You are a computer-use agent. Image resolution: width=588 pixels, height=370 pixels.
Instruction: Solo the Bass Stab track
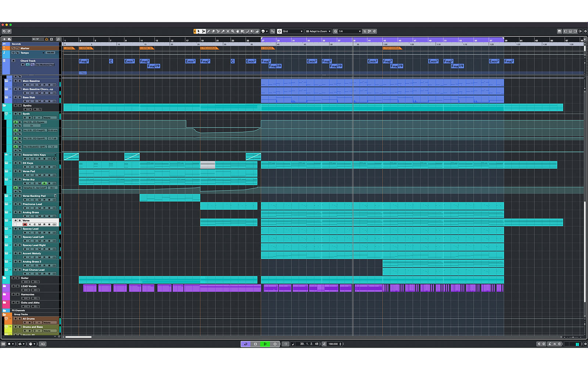pos(19,97)
